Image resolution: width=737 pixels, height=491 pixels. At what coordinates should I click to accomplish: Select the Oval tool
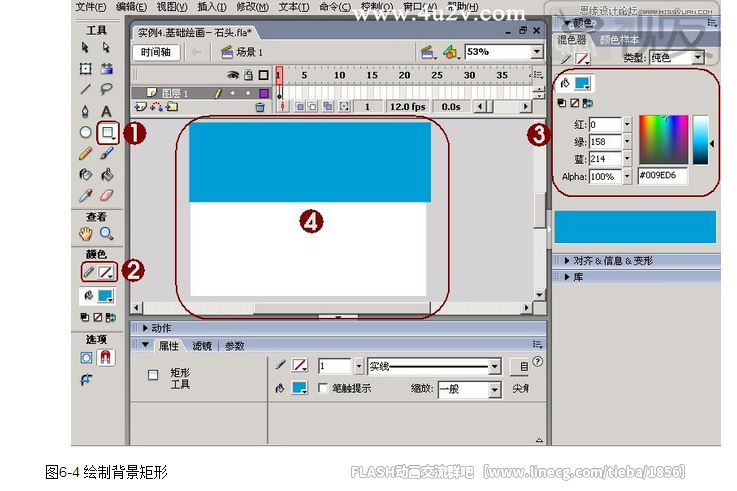point(85,132)
